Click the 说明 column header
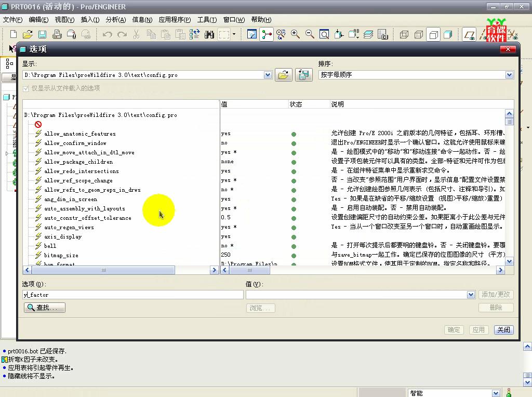 click(421, 104)
